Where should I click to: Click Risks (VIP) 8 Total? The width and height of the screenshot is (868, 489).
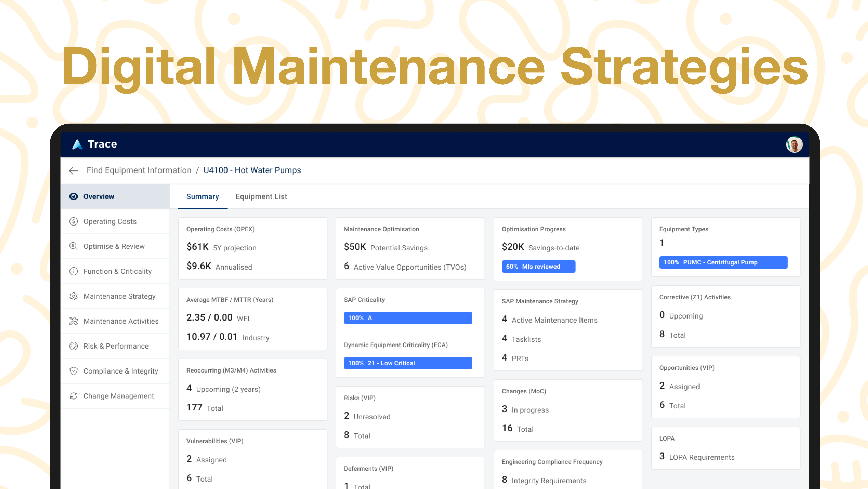357,435
